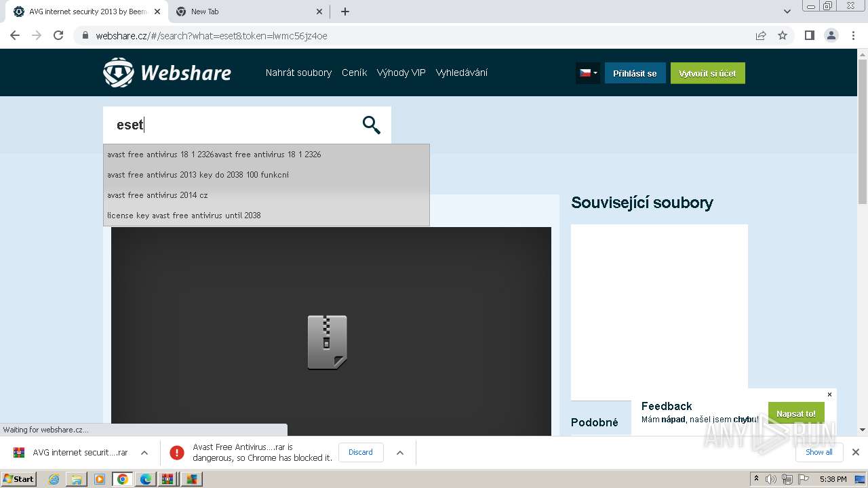
Task: Click the AVG rar file icon in downloads bar
Action: coord(19,452)
